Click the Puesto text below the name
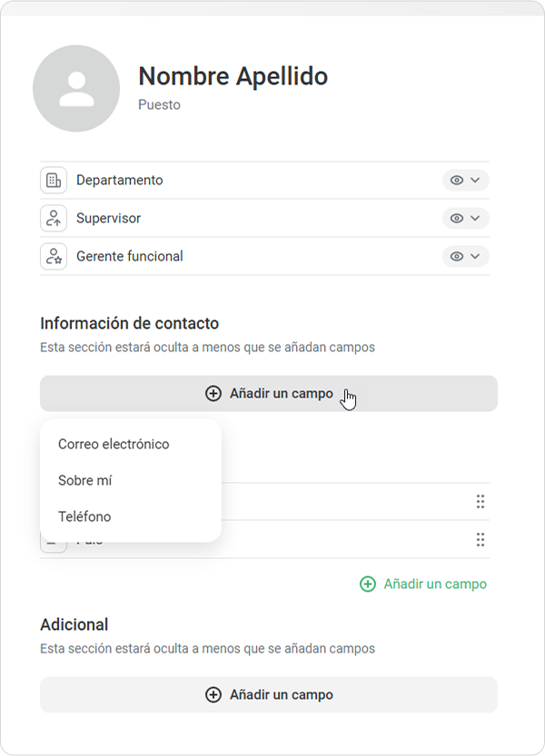This screenshot has height=756, width=545. [159, 105]
